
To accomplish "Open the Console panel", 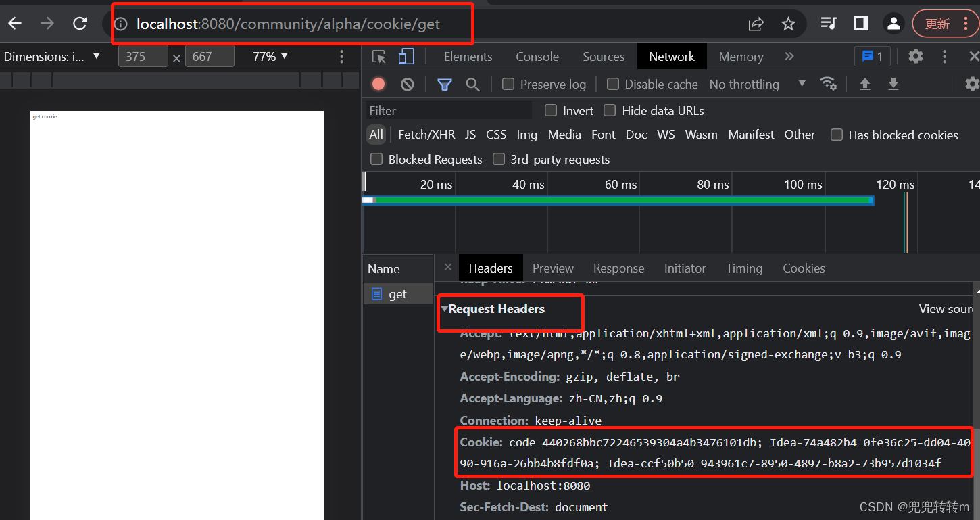I will click(x=537, y=57).
